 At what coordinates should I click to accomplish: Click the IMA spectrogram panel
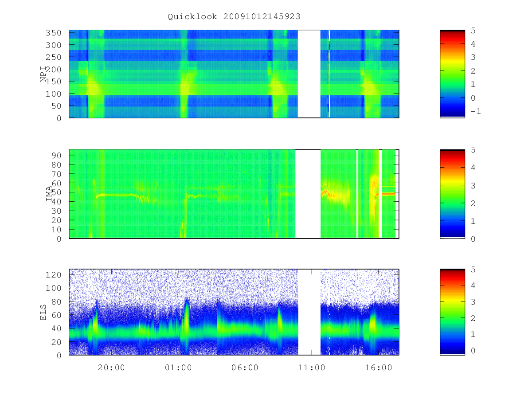point(234,194)
